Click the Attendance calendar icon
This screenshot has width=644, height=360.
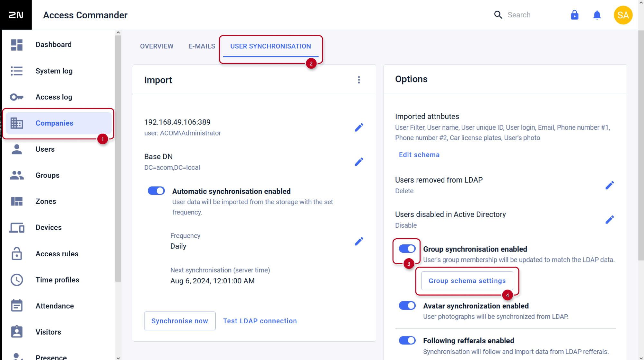[x=17, y=306]
